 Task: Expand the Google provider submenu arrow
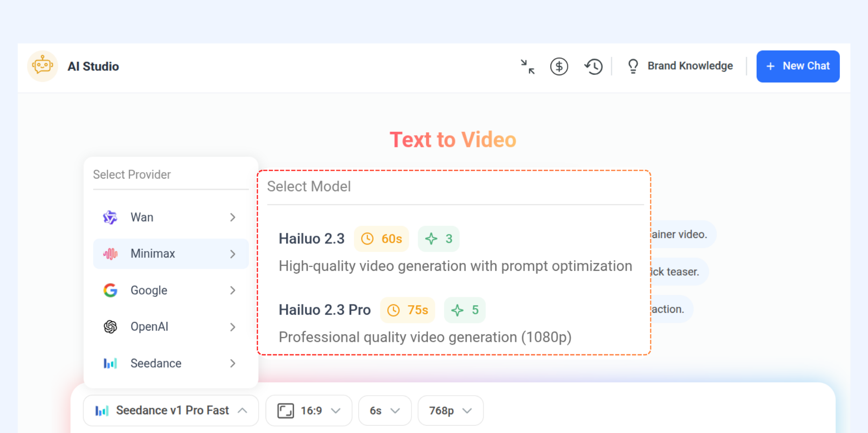(232, 290)
